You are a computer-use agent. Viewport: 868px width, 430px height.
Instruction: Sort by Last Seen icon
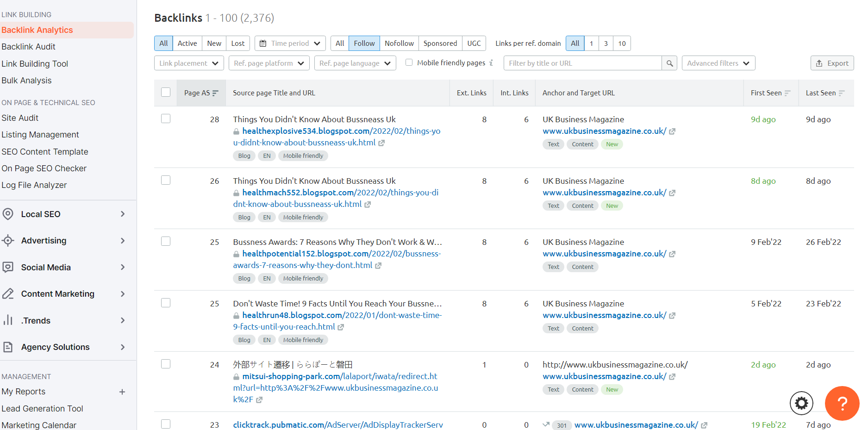(842, 93)
